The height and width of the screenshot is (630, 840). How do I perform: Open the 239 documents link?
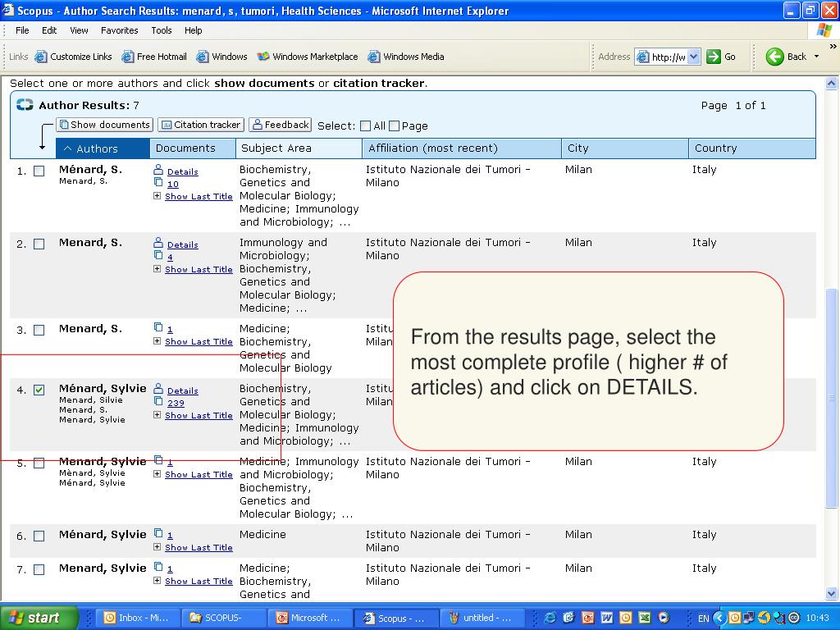click(x=176, y=403)
